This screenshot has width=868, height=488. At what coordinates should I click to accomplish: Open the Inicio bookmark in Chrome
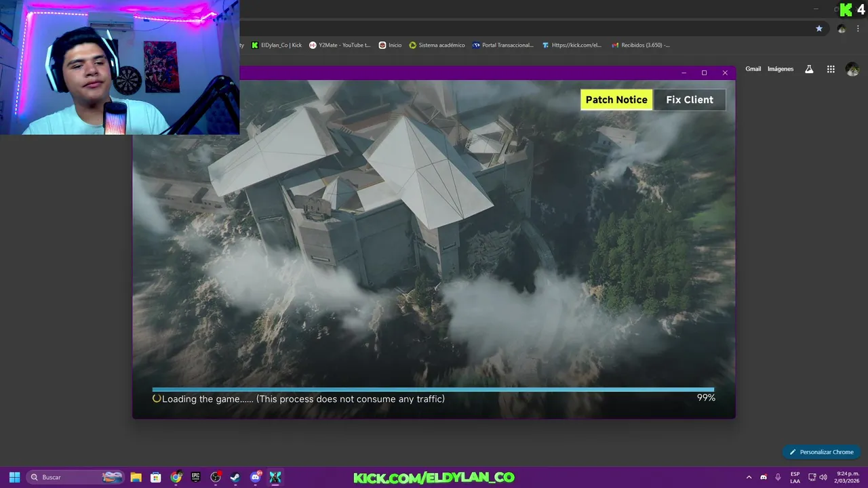click(390, 45)
